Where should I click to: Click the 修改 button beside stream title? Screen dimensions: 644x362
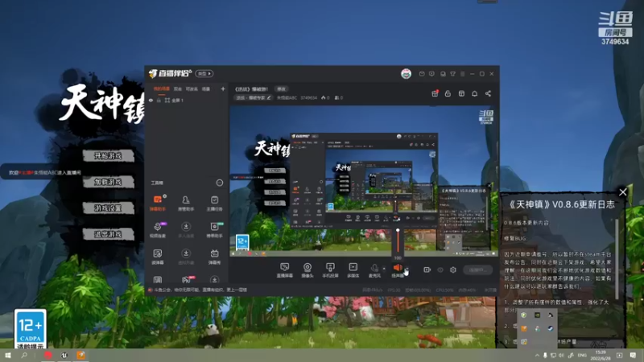click(281, 88)
